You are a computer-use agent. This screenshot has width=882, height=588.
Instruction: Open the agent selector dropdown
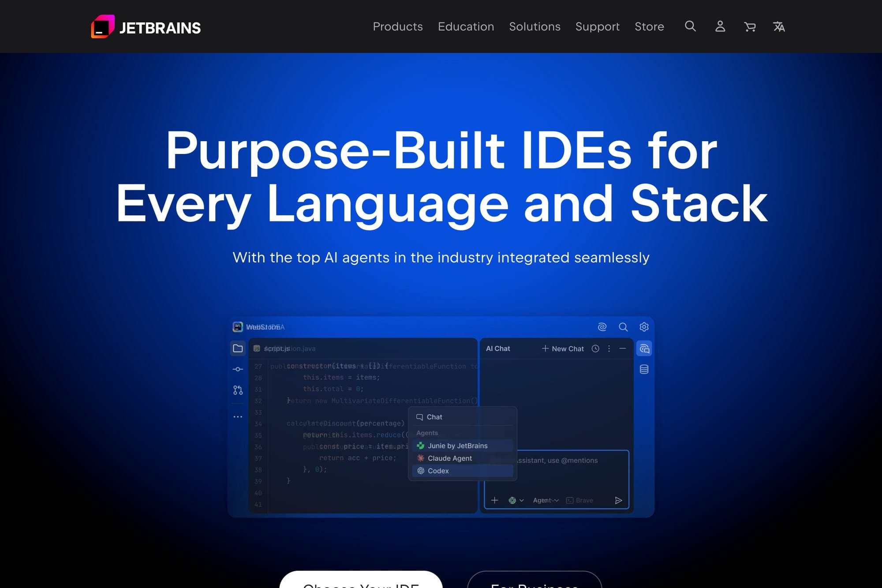coord(516,500)
